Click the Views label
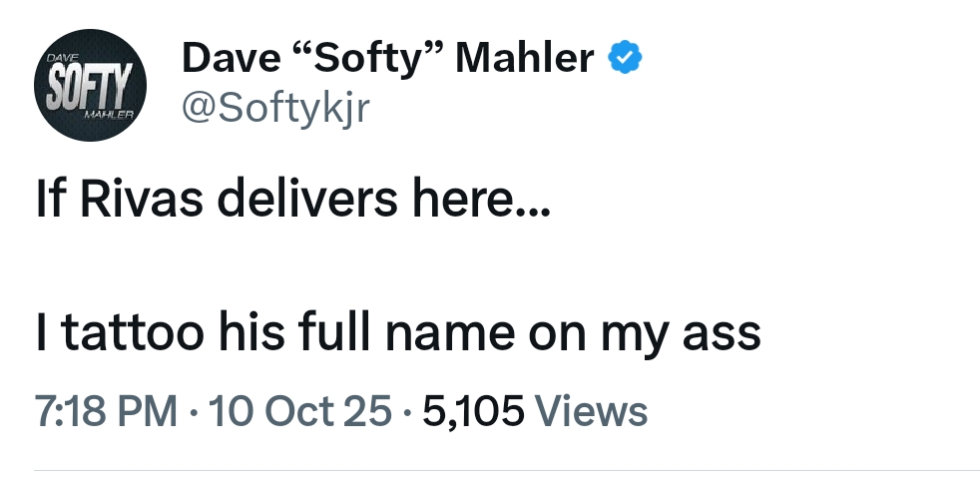The image size is (980, 481). tap(592, 410)
